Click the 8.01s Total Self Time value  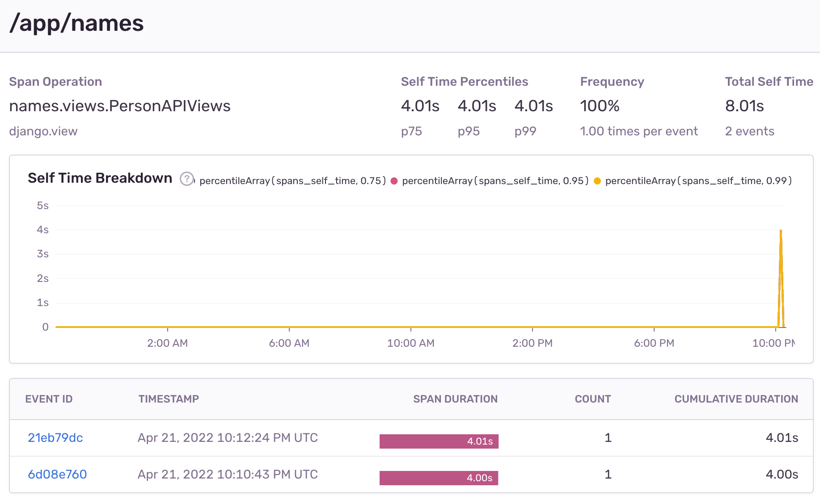tap(744, 106)
